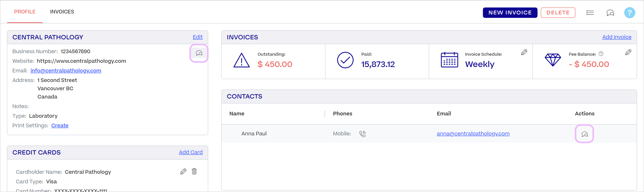Click the Invoice Schedule calendar icon
The image size is (644, 192).
[x=449, y=60]
